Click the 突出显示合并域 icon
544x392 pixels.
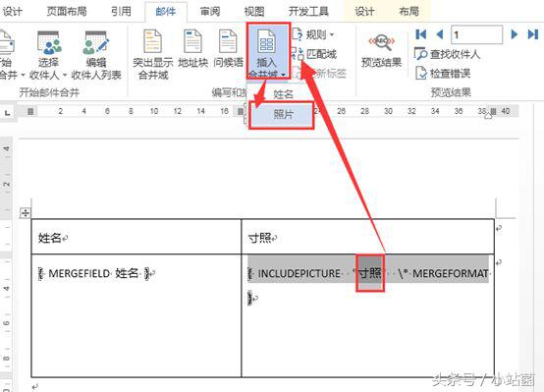tap(152, 41)
